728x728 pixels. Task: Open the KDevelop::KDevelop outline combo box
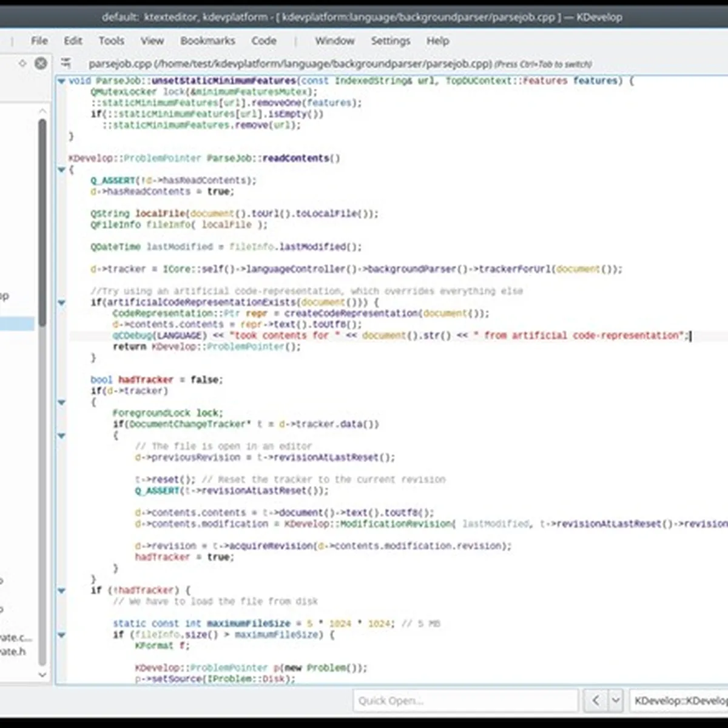click(679, 701)
